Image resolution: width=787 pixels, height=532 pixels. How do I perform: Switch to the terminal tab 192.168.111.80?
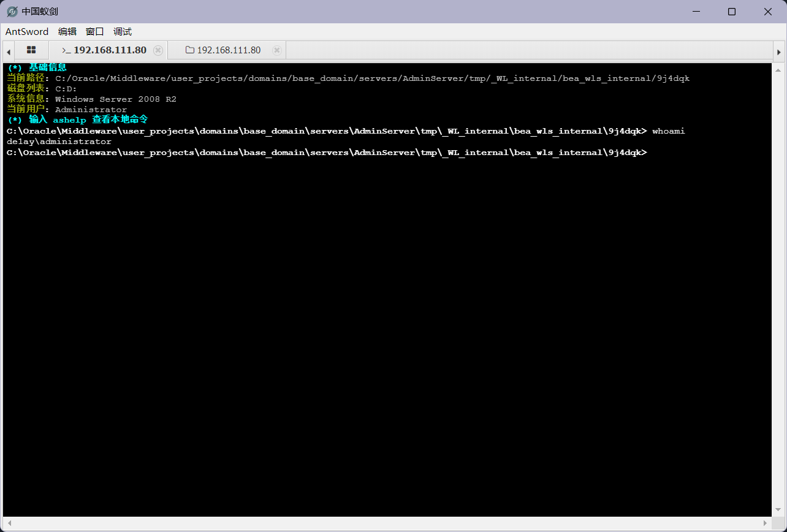(110, 50)
